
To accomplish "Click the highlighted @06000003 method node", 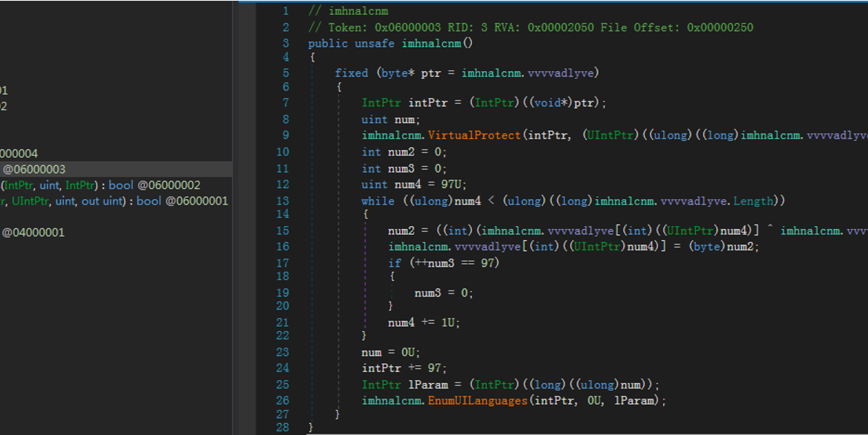I will (33, 168).
